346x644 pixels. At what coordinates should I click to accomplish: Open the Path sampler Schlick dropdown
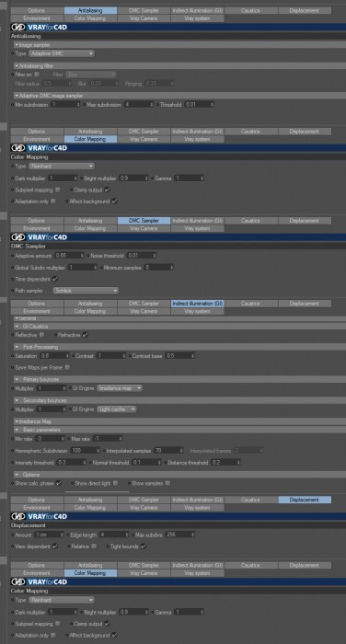click(x=86, y=291)
